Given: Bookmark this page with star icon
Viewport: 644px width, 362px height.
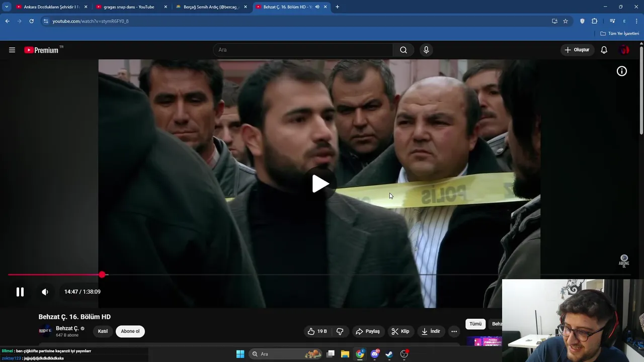Looking at the screenshot, I should pos(566,21).
